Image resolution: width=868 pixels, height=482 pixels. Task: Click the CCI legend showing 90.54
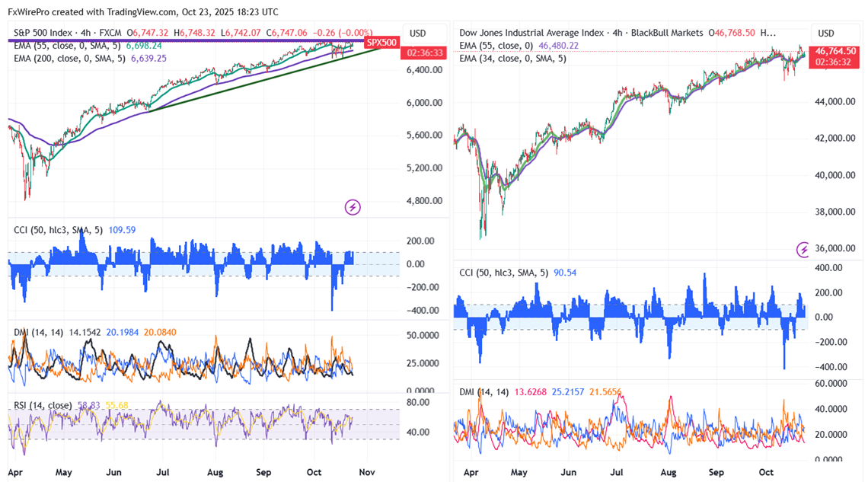(x=518, y=273)
